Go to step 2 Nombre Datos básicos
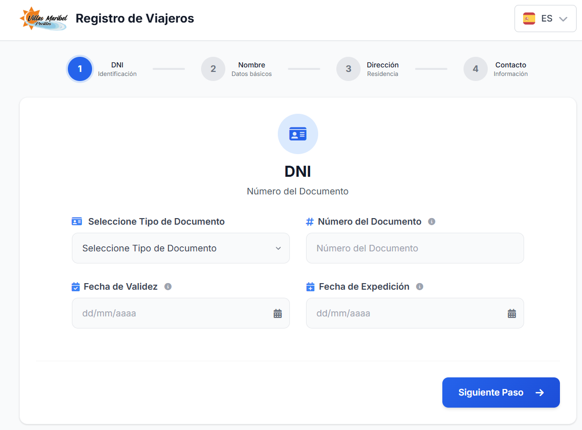This screenshot has height=430, width=582. 237,69
